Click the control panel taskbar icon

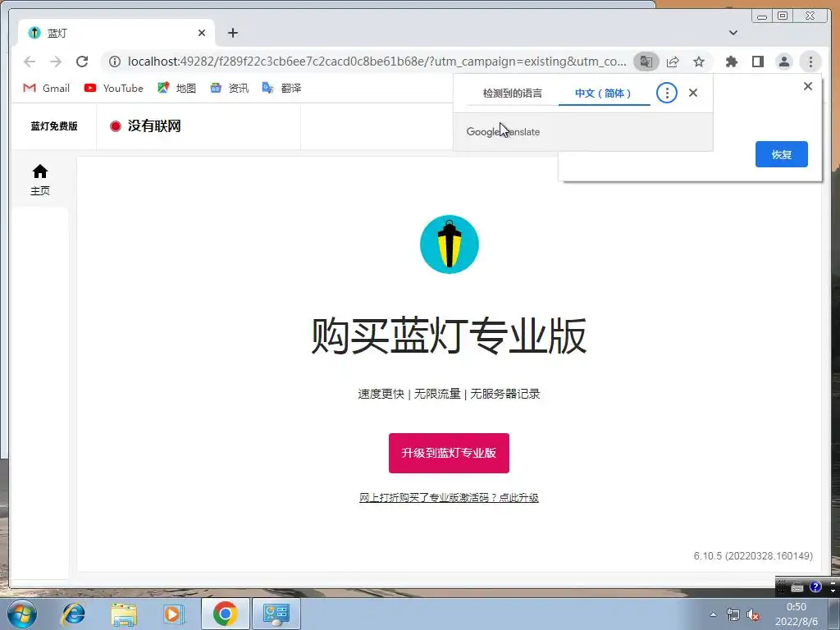pyautogui.click(x=276, y=614)
